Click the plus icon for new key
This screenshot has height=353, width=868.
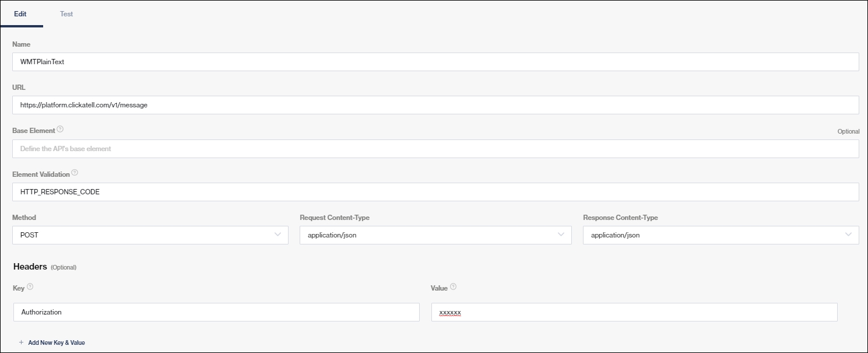[21, 342]
